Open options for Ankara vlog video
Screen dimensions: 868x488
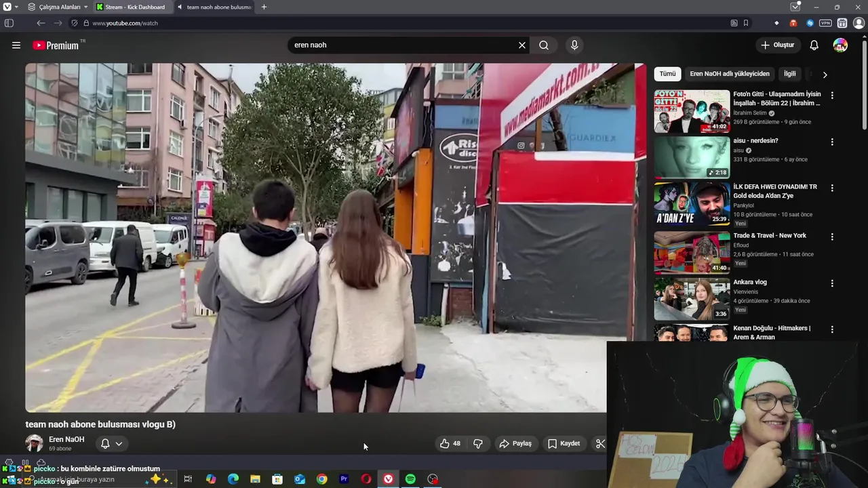pyautogui.click(x=832, y=283)
